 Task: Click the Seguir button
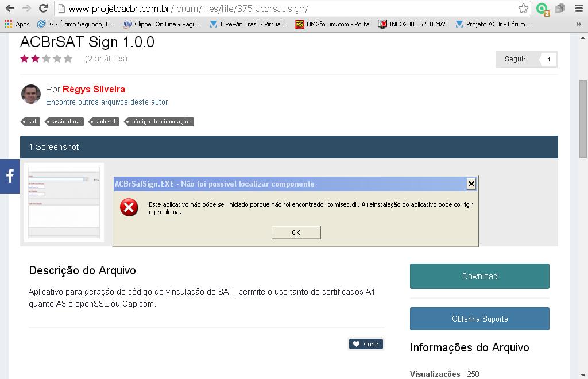(x=515, y=59)
